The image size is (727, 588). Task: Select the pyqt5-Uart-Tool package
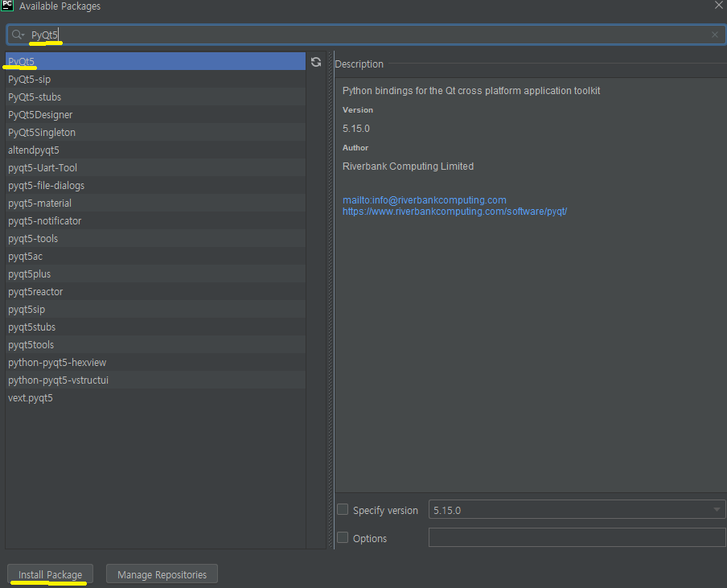155,167
